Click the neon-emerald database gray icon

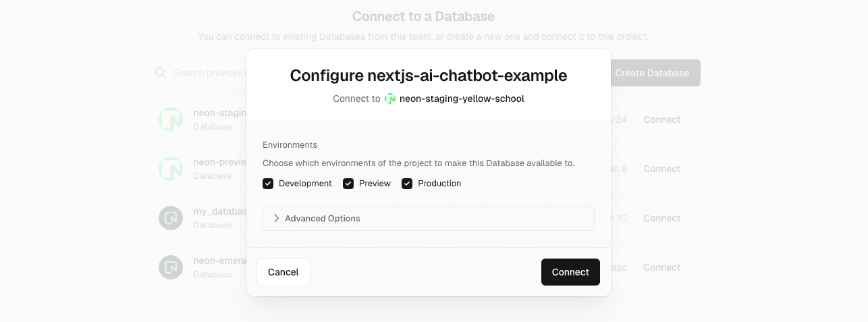pos(171,267)
